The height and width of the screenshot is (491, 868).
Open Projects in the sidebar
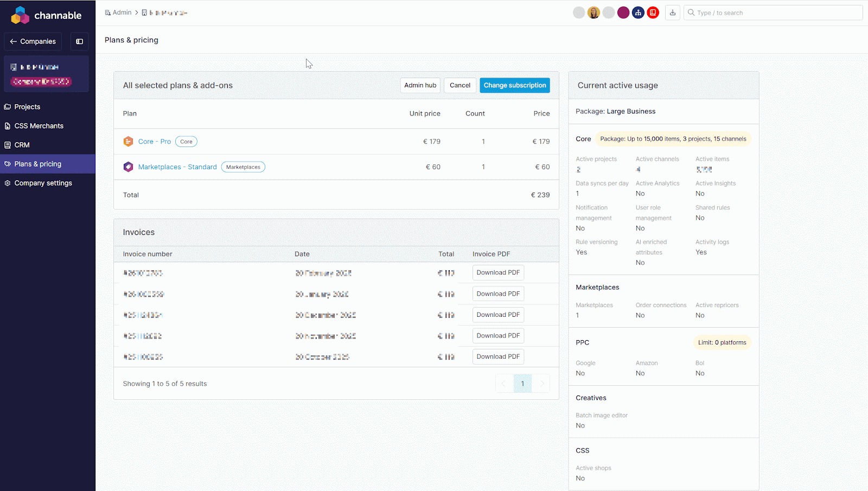pos(27,107)
